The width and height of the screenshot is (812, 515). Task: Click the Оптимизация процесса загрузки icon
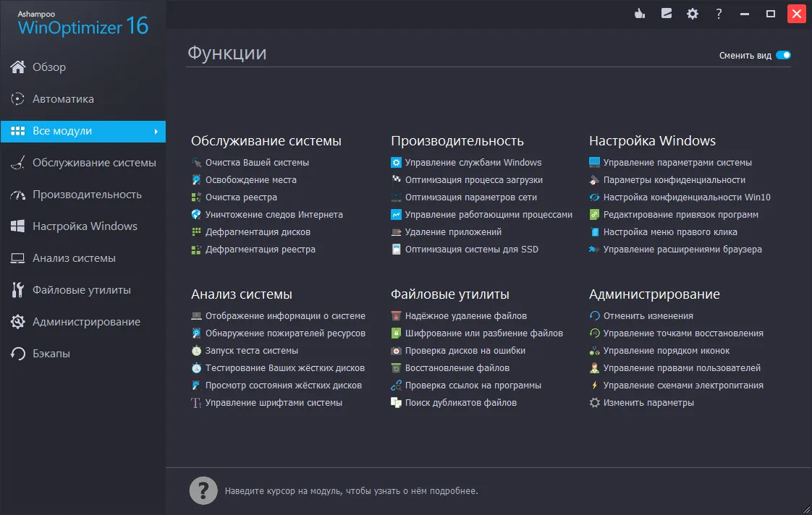396,180
